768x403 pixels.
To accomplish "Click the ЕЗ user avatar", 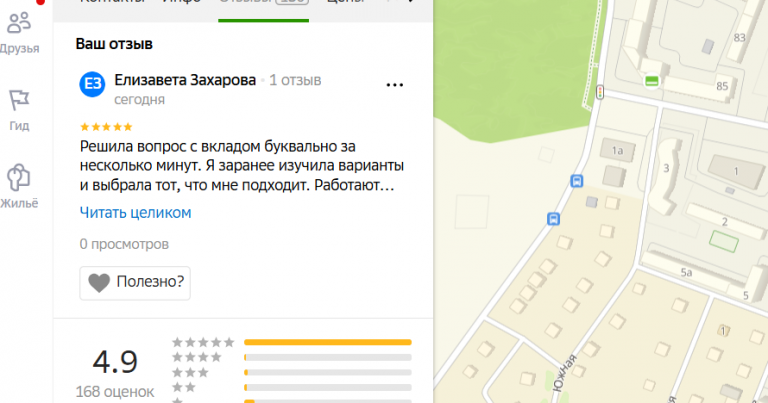I will coord(92,84).
